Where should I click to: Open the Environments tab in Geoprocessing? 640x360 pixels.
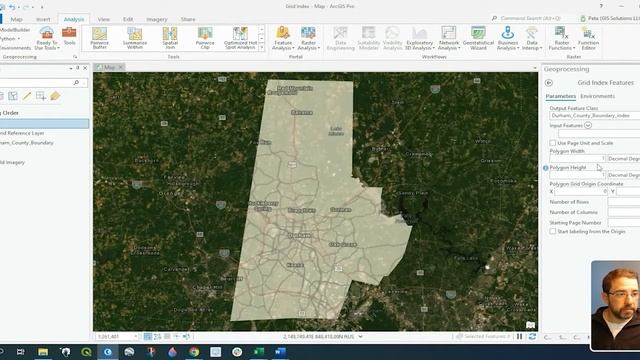point(597,96)
